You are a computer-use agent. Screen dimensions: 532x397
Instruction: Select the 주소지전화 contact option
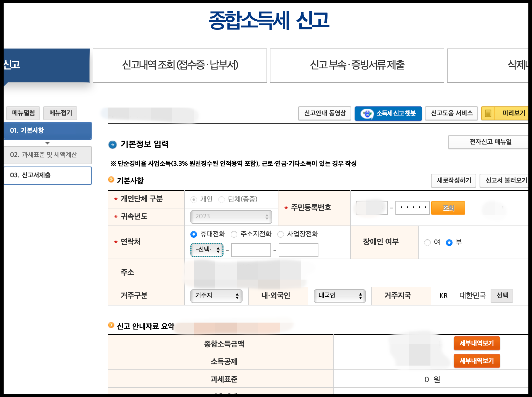[234, 234]
